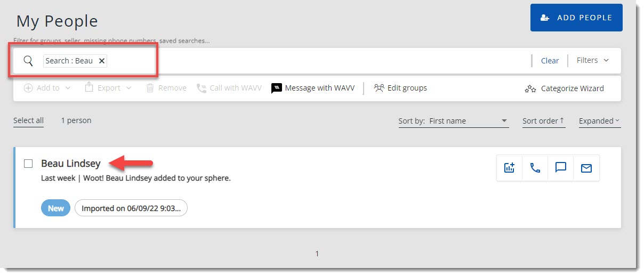Viewport: 644px width, 276px height.
Task: Send email using the envelope icon
Action: [586, 168]
